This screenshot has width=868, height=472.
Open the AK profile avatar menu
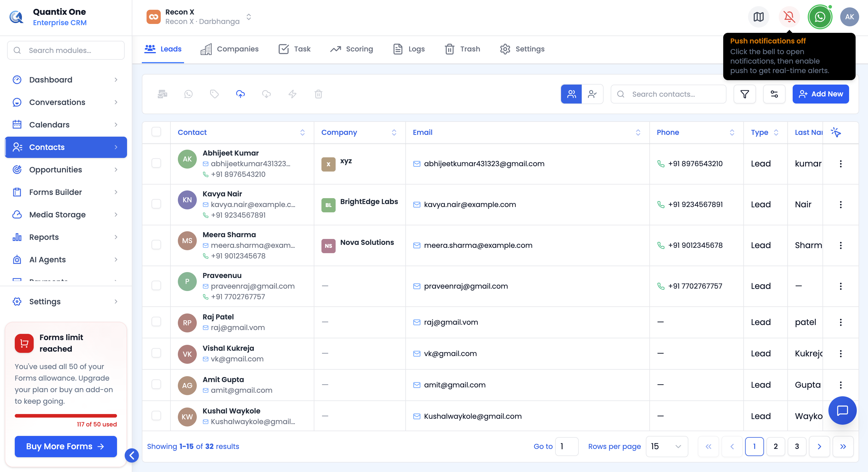pos(849,17)
